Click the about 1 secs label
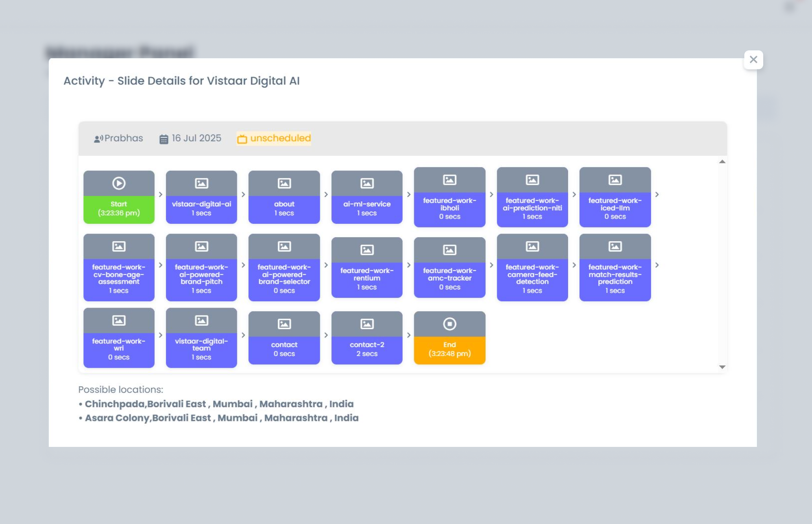 (284, 210)
